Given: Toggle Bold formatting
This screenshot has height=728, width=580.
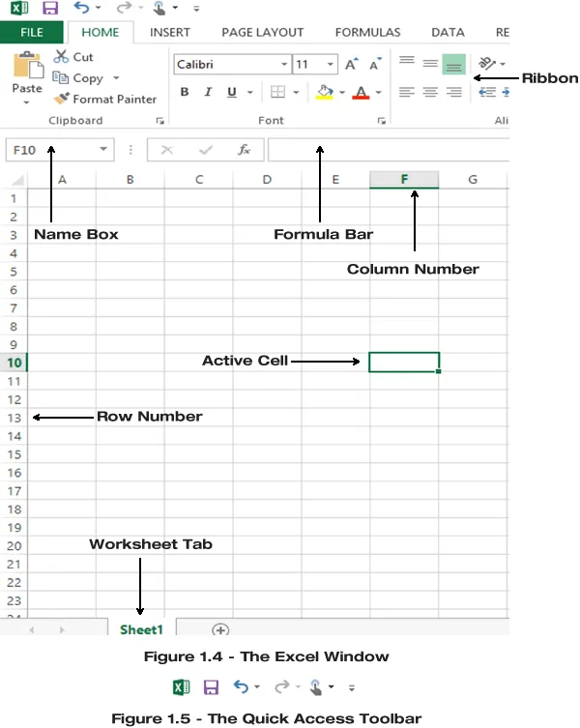Looking at the screenshot, I should pyautogui.click(x=185, y=93).
